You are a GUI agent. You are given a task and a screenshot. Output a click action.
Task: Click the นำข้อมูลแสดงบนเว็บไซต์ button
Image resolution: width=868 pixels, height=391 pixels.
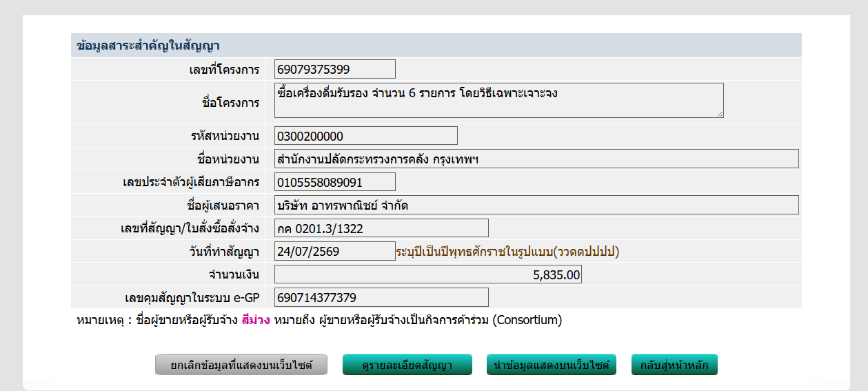coord(552,365)
